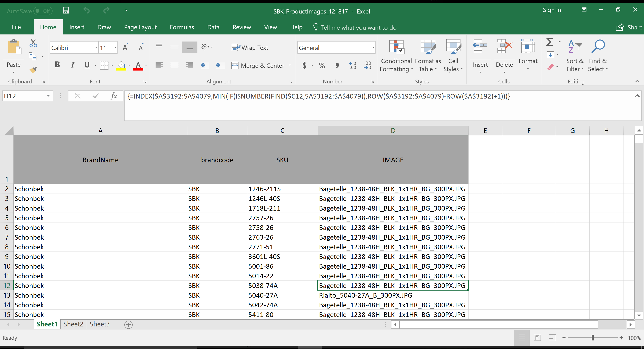This screenshot has width=644, height=349.
Task: Click the Decrease Indent icon
Action: click(x=205, y=65)
